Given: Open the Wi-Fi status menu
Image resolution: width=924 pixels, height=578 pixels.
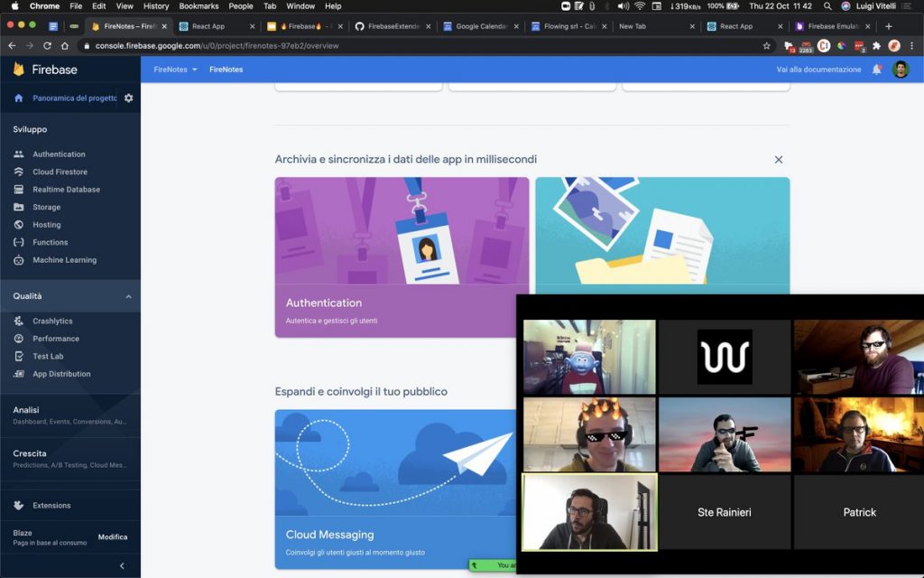Looking at the screenshot, I should tap(640, 6).
